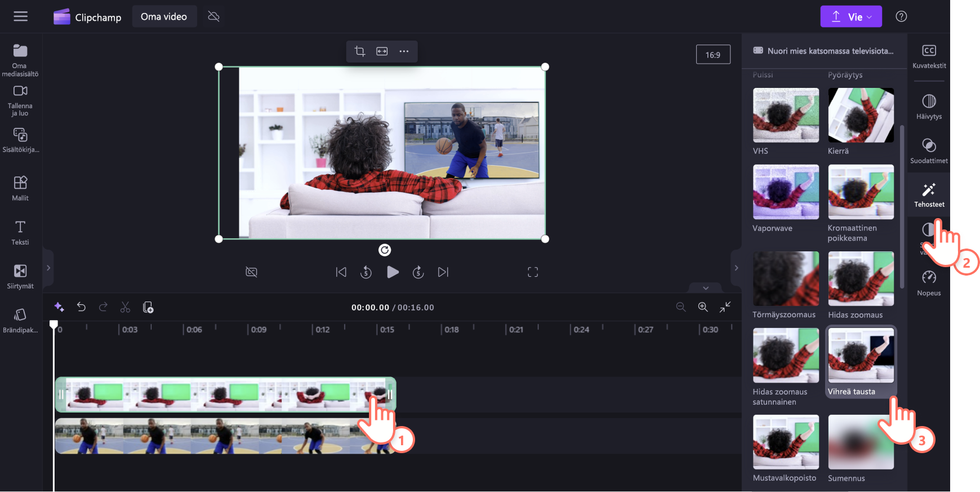Enter fullscreen preview mode

(x=533, y=272)
